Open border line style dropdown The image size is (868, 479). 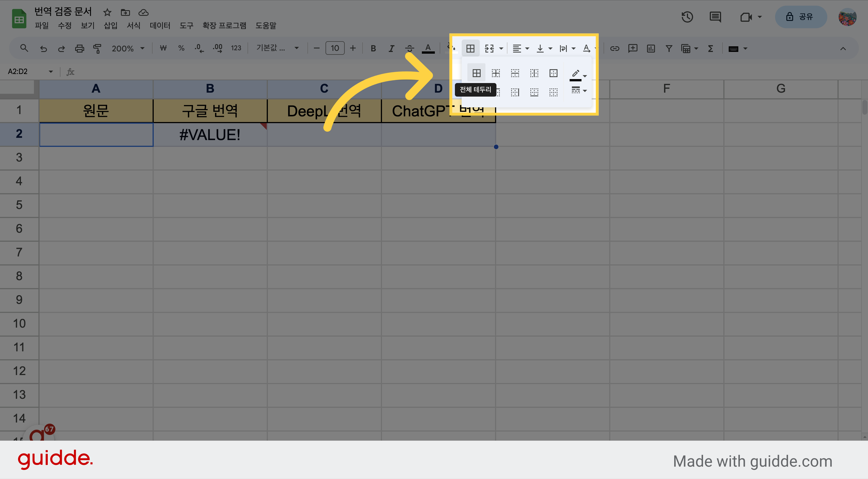[579, 90]
